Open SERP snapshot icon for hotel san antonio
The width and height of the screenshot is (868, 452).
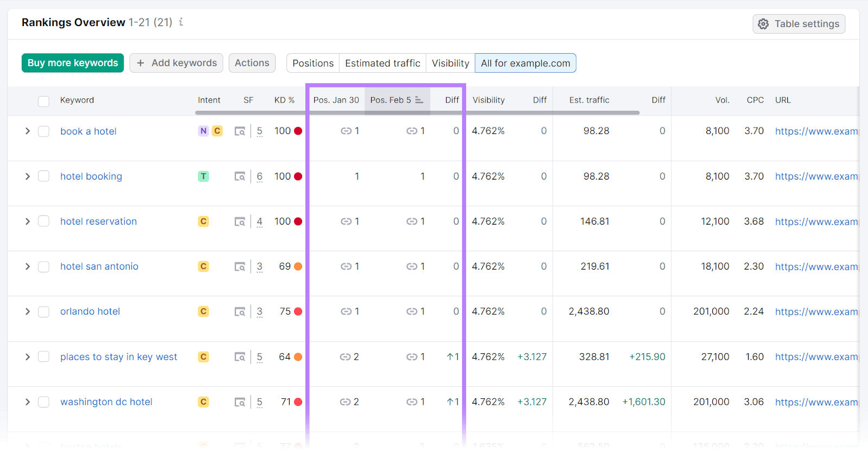(240, 266)
